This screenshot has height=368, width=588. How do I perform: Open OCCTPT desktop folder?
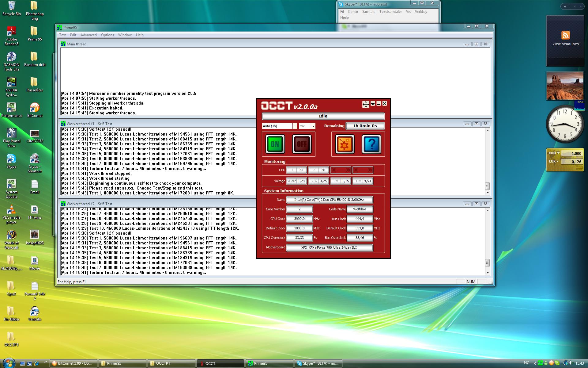pyautogui.click(x=12, y=339)
